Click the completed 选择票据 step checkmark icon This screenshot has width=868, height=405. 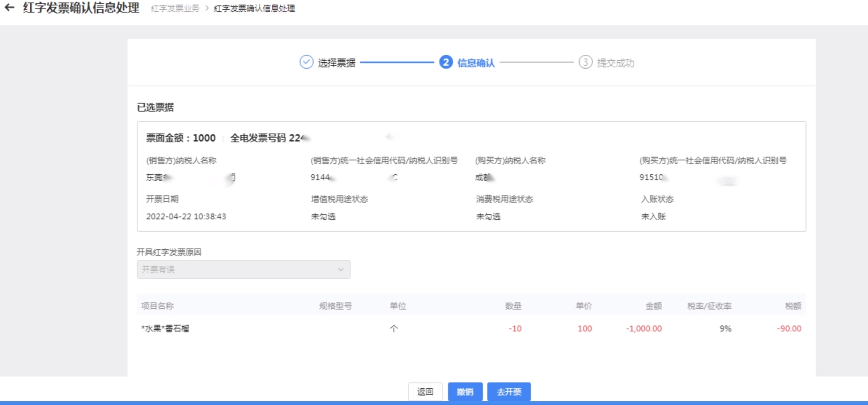[x=306, y=62]
